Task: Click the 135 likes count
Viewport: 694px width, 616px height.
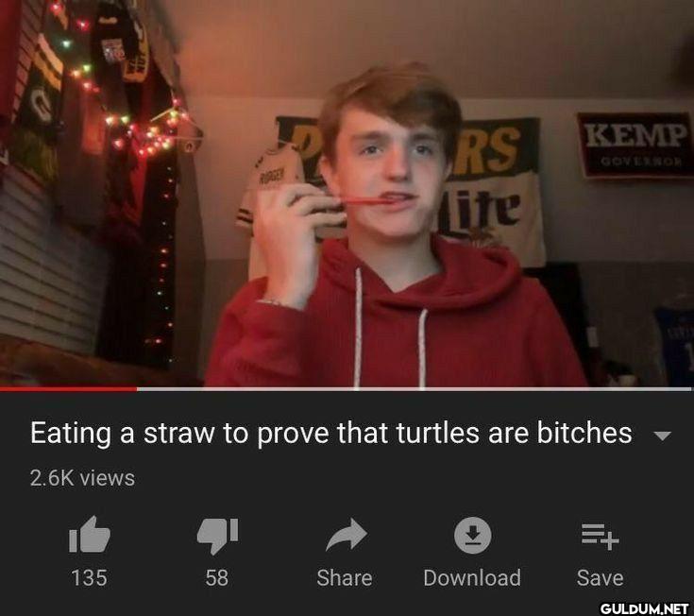Action: 90,578
